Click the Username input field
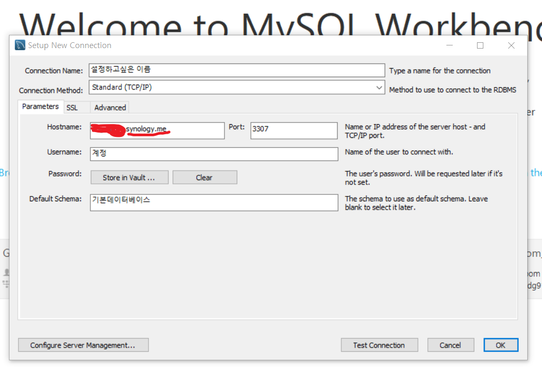The height and width of the screenshot is (392, 542). point(214,154)
